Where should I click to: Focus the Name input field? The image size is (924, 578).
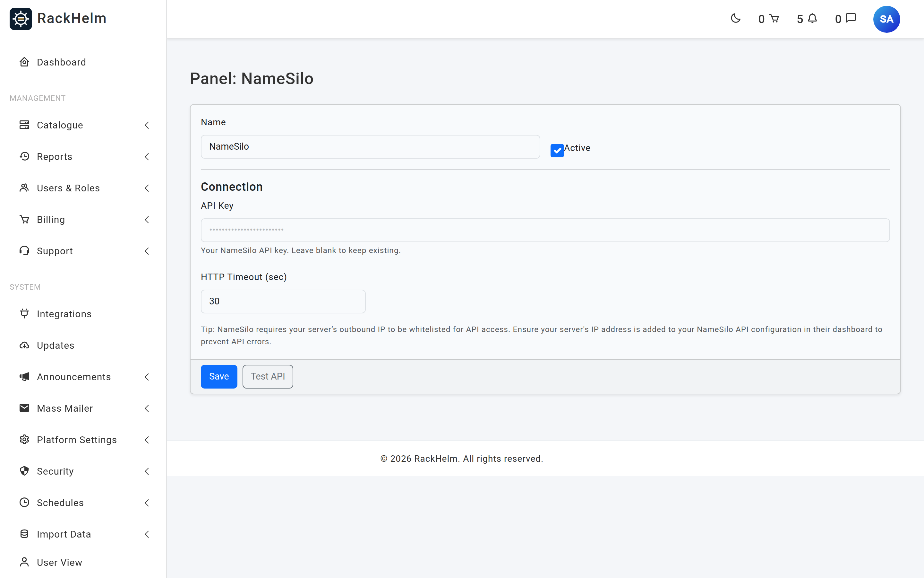pos(370,146)
